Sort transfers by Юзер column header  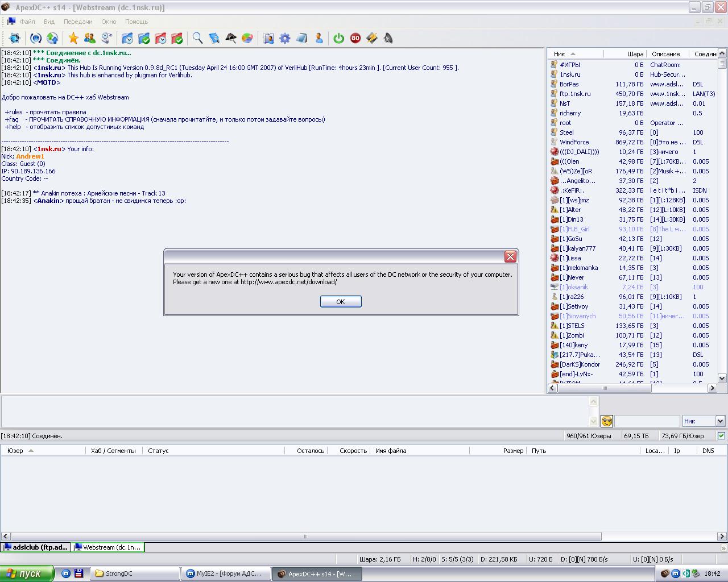[43, 451]
